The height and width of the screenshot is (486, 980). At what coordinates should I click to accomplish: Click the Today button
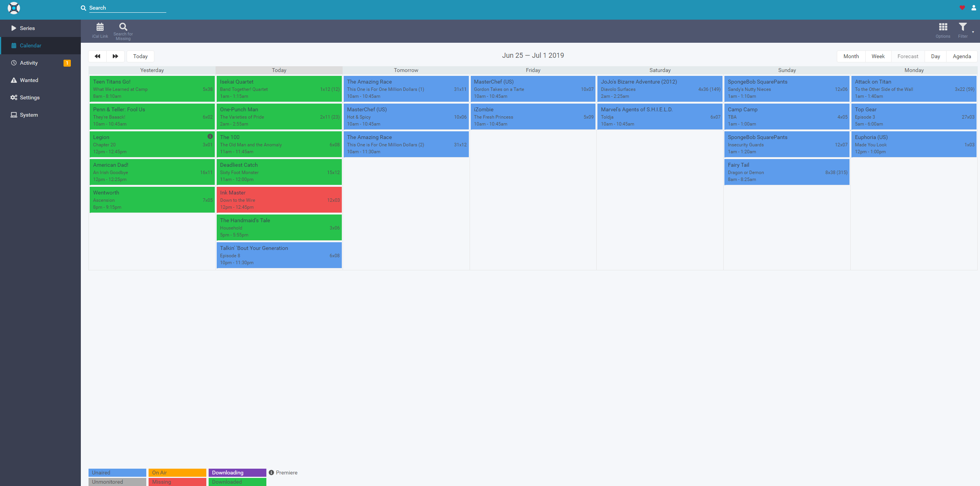click(x=140, y=56)
